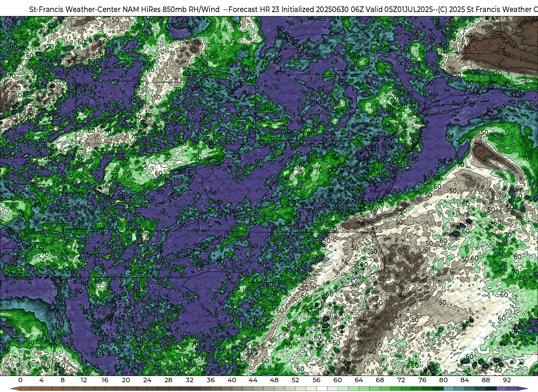
Task: Click the colorbar tick label '88'
Action: click(486, 380)
